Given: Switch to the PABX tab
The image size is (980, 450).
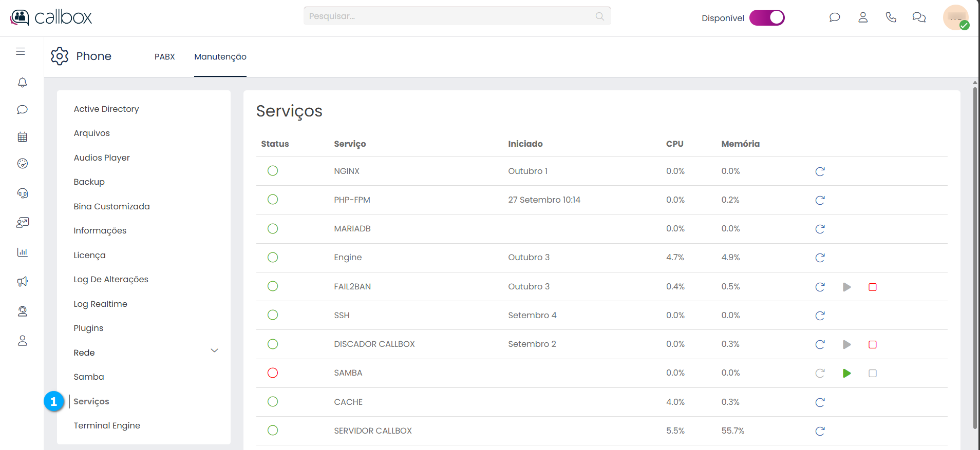Looking at the screenshot, I should point(164,57).
